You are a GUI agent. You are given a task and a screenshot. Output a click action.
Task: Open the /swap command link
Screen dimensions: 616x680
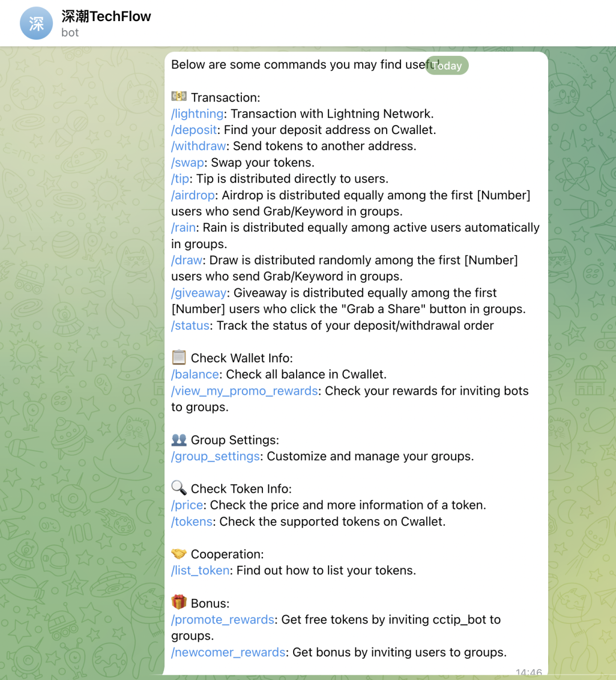(x=187, y=163)
